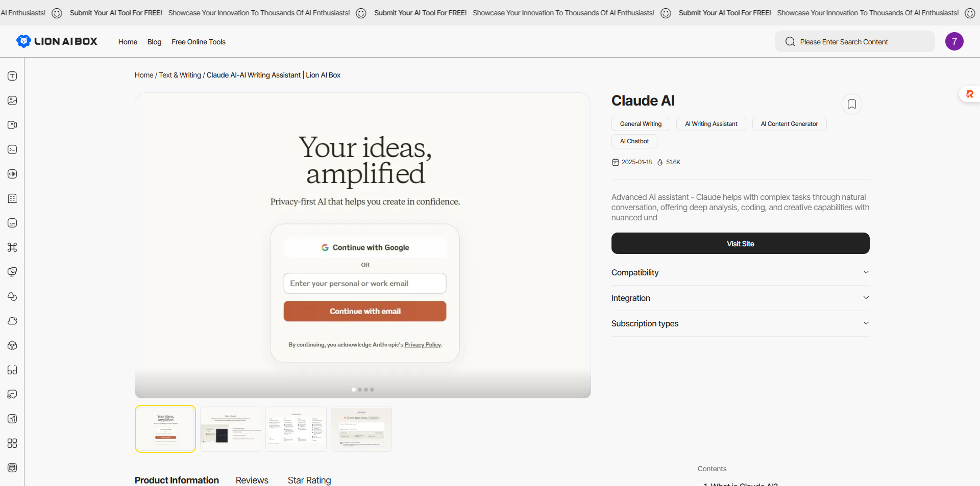Click the search magnifier icon
This screenshot has width=980, height=486.
point(790,41)
